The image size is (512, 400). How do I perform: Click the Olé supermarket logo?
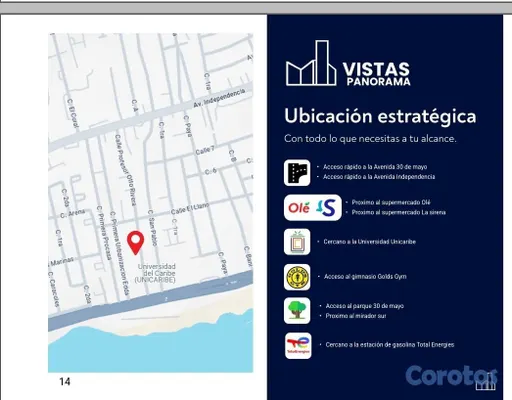[299, 208]
